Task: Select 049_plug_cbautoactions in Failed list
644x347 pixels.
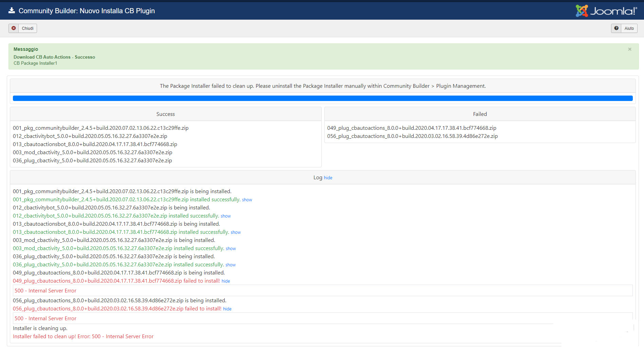Action: pyautogui.click(x=412, y=128)
